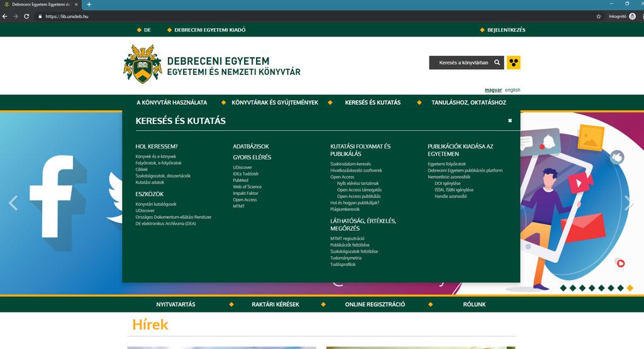The image size is (644, 349).
Task: Open UDiscover under Eszközök
Action: 145,211
